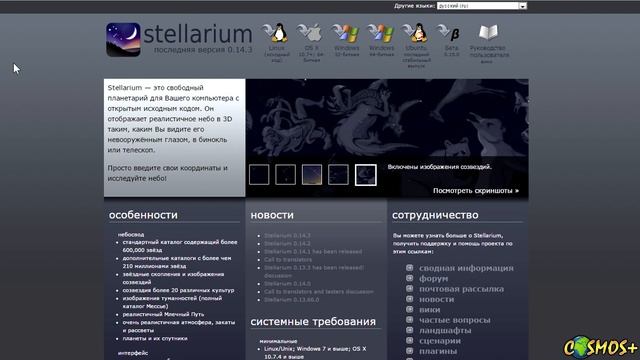Image resolution: width=640 pixels, height=360 pixels.
Task: Click the 'последняя версия 0.14.3' subtitle
Action: pyautogui.click(x=203, y=50)
